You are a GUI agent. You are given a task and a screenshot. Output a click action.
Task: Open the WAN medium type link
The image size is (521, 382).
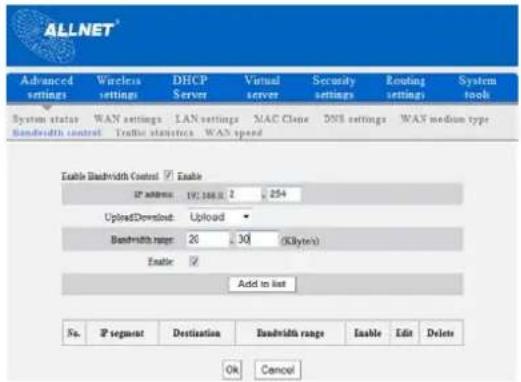point(445,119)
